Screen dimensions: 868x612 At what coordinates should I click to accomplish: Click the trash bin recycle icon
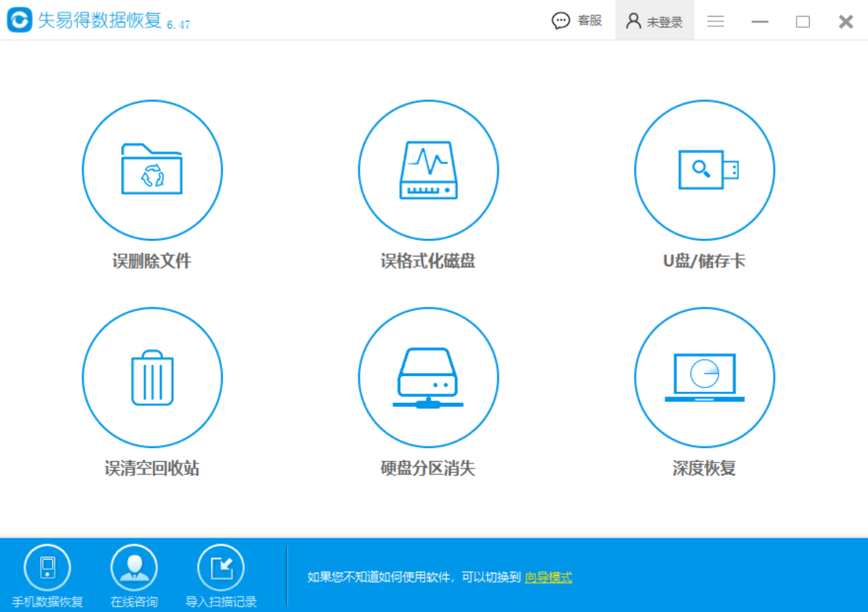[x=151, y=377]
